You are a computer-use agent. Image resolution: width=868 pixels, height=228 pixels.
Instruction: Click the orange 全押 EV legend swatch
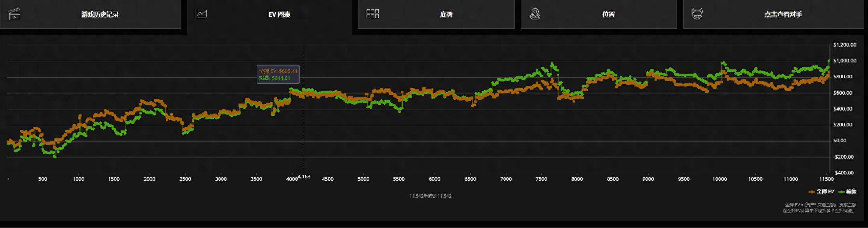coord(811,192)
